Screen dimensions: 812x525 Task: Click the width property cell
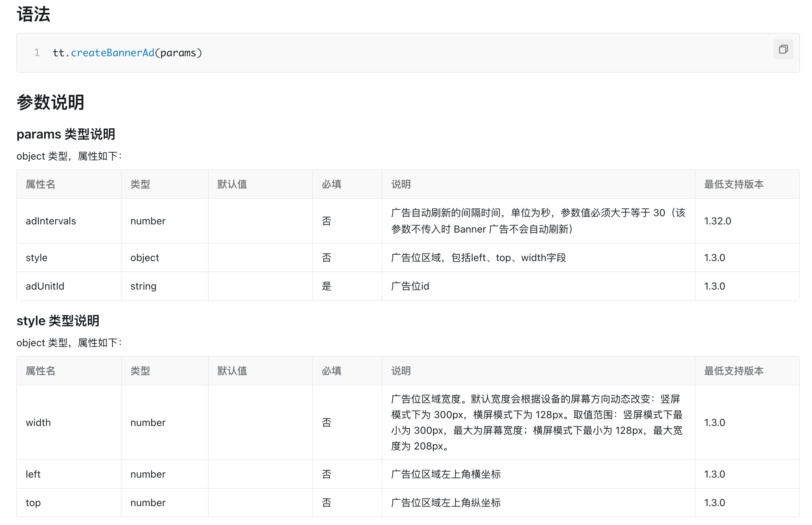pyautogui.click(x=38, y=423)
